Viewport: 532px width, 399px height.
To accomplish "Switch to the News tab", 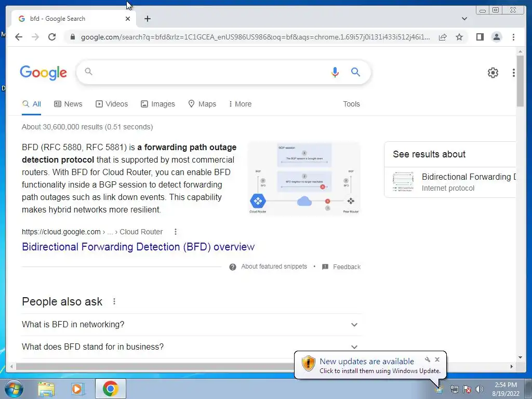I will [68, 104].
